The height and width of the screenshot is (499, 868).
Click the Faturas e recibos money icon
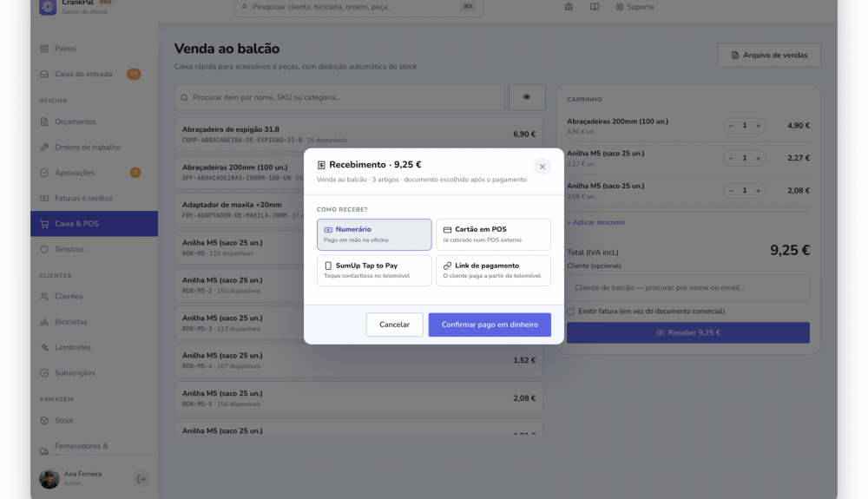pyautogui.click(x=44, y=198)
